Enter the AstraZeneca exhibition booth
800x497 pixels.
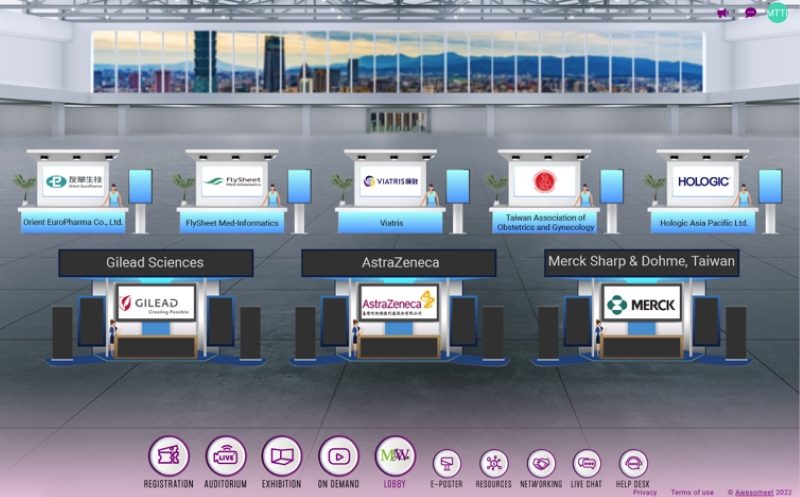click(x=398, y=303)
